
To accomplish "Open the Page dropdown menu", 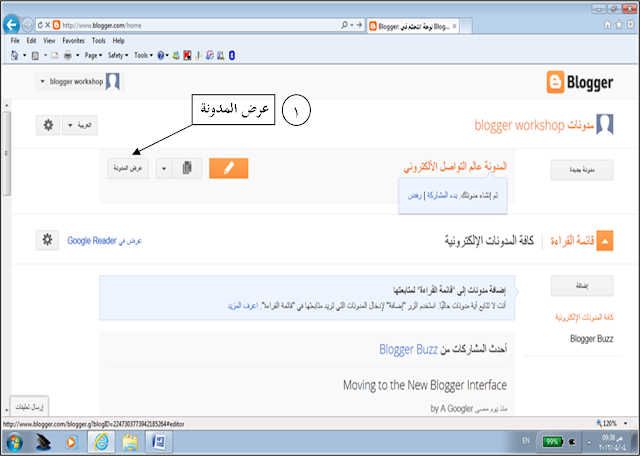I will (x=93, y=55).
